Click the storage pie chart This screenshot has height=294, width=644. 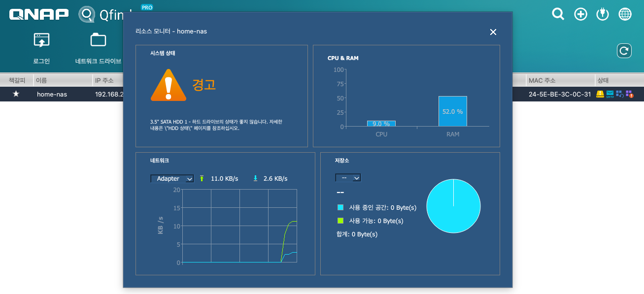[453, 206]
